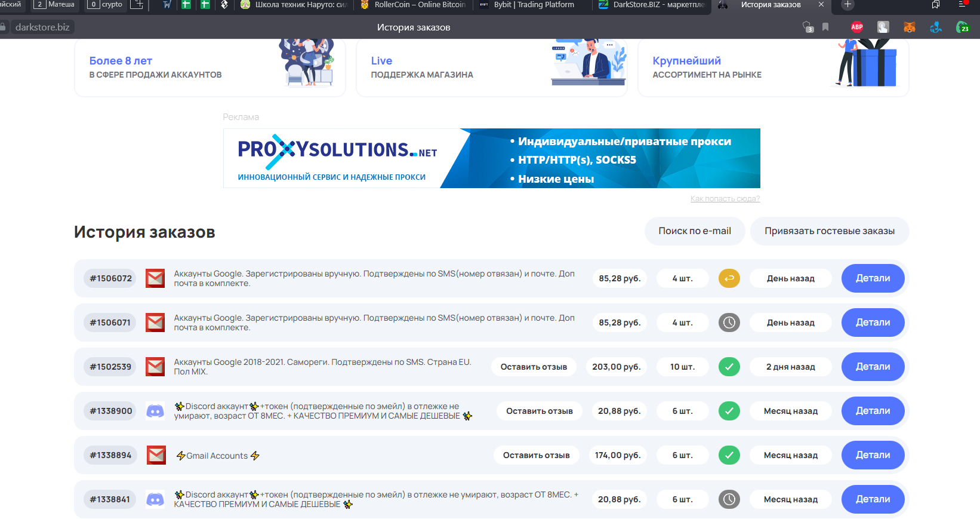Switch to the Bybit Trading Platform tab

(532, 5)
